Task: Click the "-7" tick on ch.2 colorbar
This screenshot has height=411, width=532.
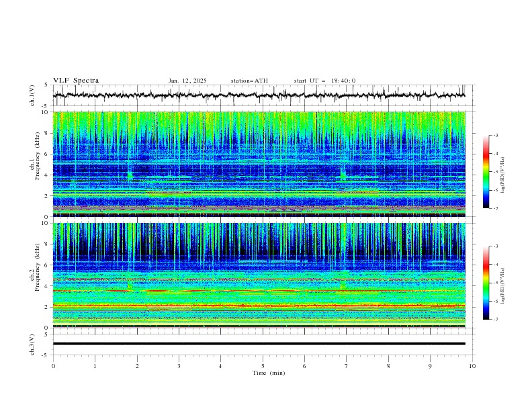Action: click(495, 320)
